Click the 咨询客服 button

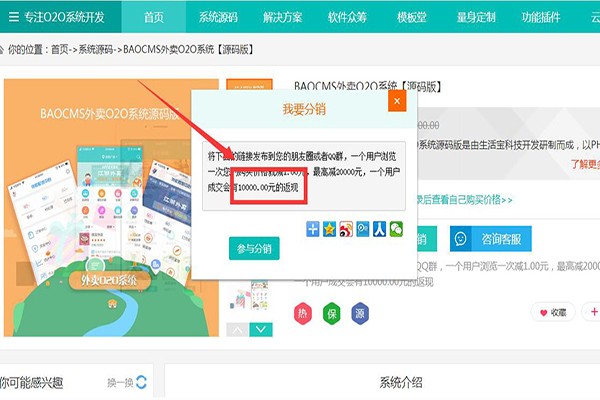pos(491,239)
